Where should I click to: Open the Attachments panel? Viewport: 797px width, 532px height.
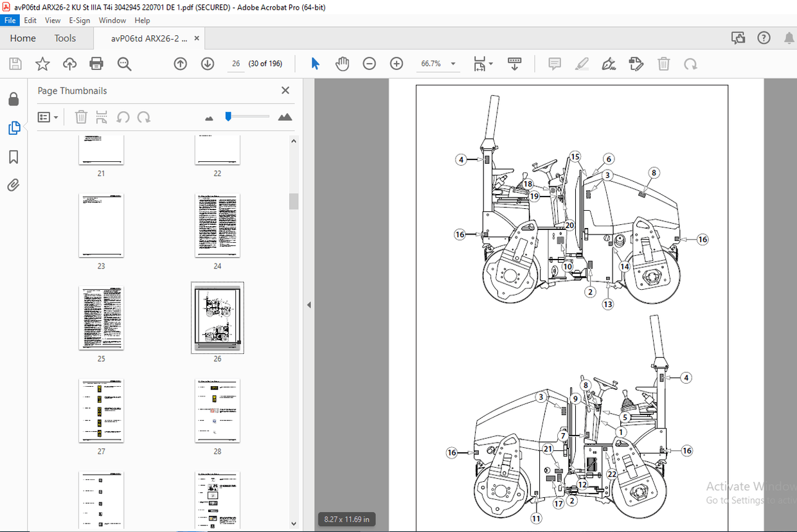pos(14,186)
